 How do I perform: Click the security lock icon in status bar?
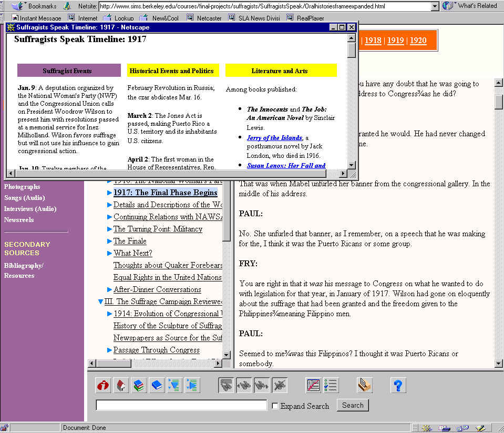(x=5, y=428)
